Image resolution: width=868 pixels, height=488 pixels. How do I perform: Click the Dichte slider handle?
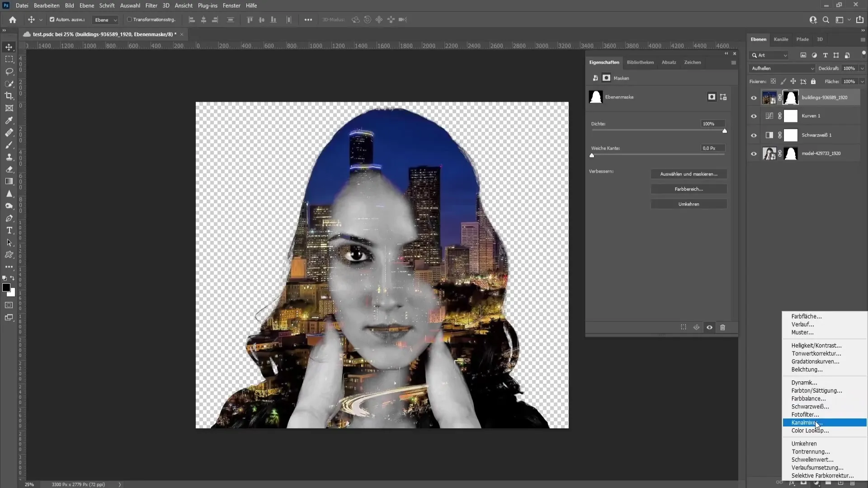pos(725,131)
